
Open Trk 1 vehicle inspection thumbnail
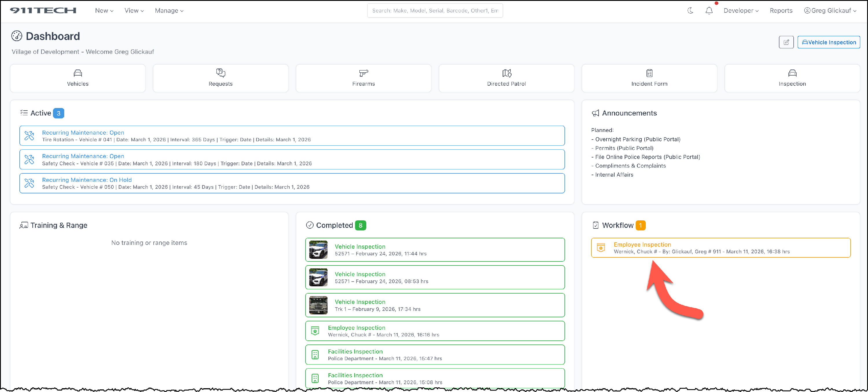click(318, 305)
